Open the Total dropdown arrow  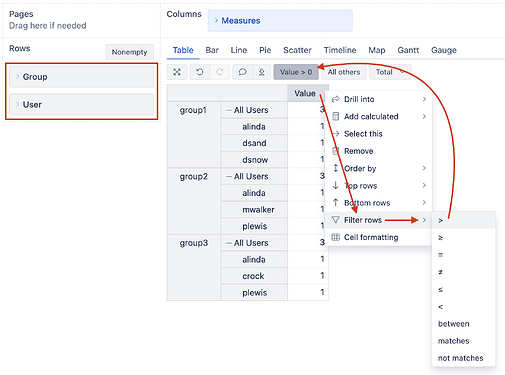coord(403,72)
